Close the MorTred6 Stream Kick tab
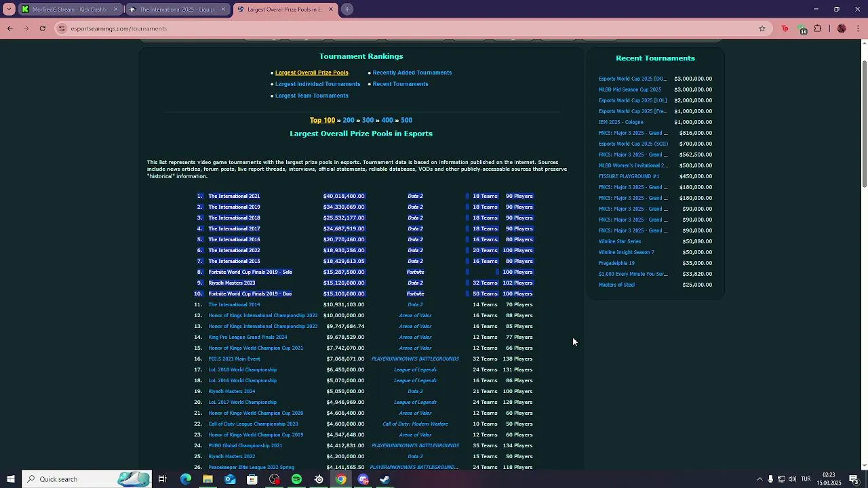 [116, 9]
